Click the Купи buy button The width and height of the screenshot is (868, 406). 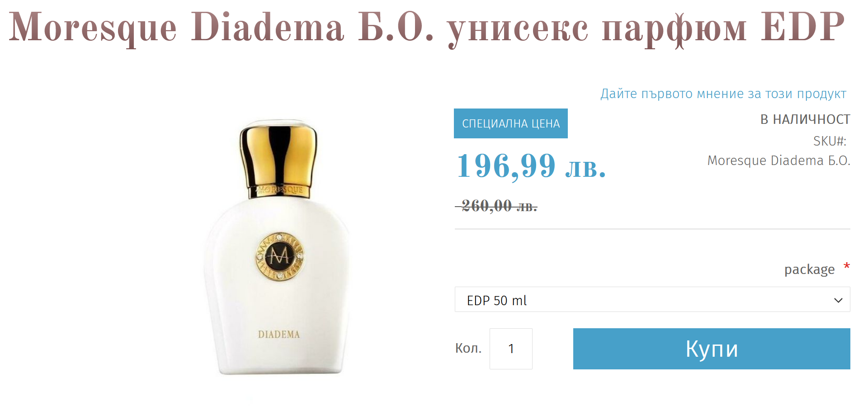[x=712, y=349]
